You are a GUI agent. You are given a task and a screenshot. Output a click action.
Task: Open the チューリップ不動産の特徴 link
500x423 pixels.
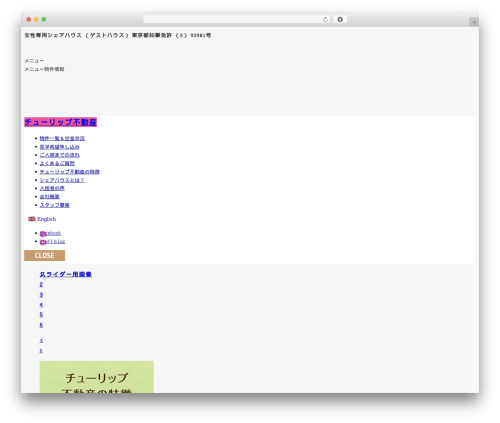[70, 172]
